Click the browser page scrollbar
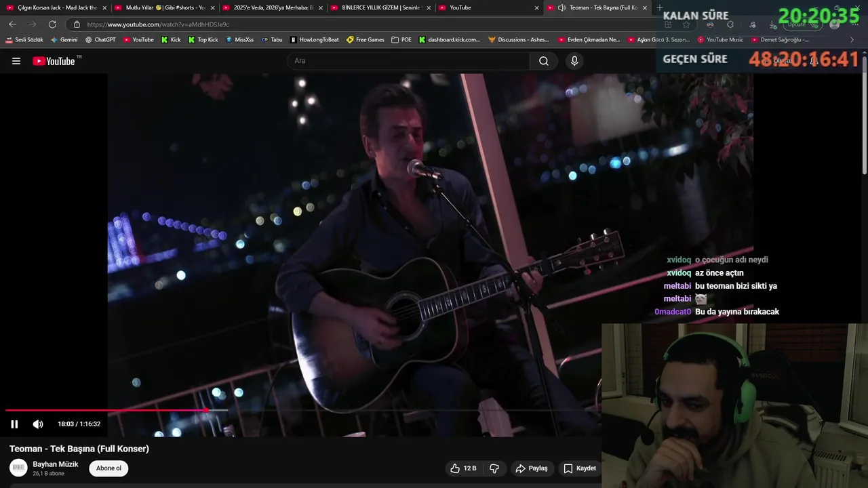This screenshot has height=488, width=868. pyautogui.click(x=865, y=115)
